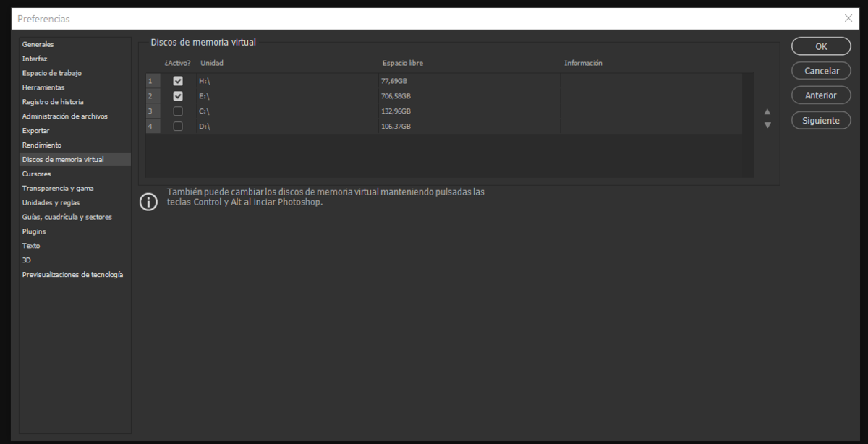Open Guías, cuadrícula y sectores settings
Viewport: 868px width, 444px height.
[x=75, y=217]
